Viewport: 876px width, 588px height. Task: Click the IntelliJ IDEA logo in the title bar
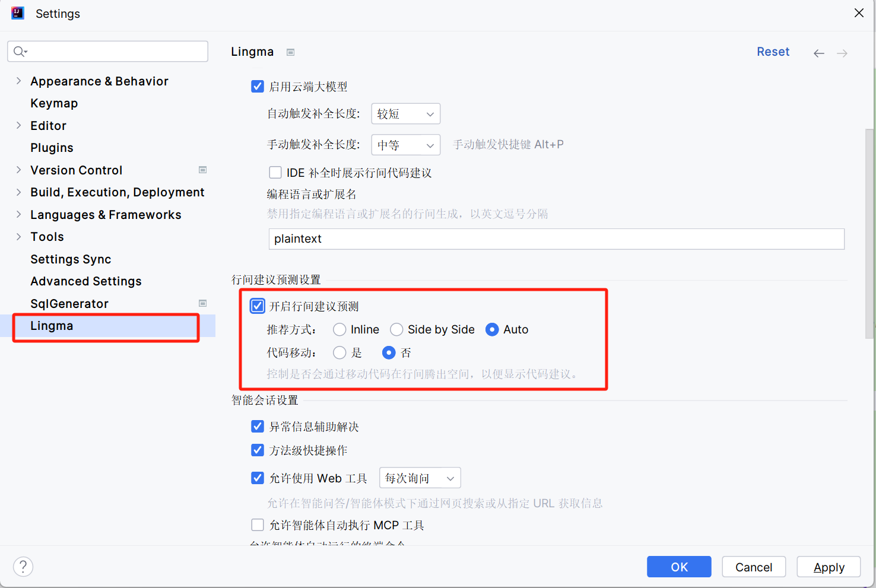[17, 13]
